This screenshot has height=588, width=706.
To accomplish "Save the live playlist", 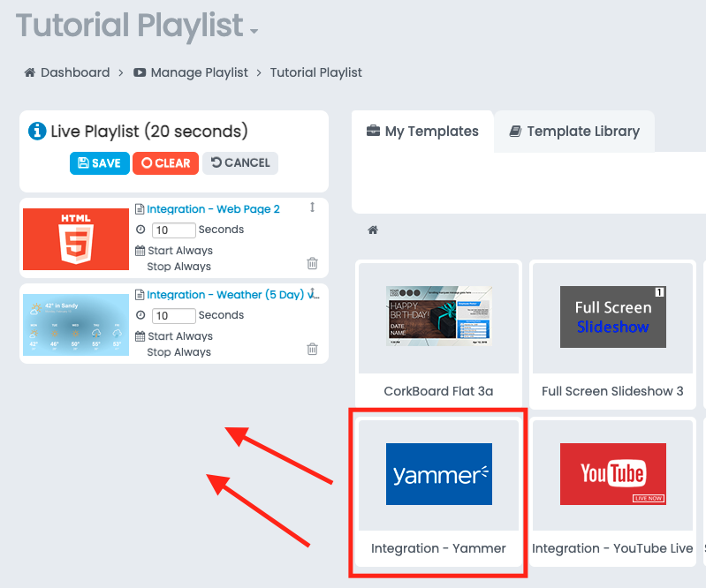I will click(x=100, y=162).
